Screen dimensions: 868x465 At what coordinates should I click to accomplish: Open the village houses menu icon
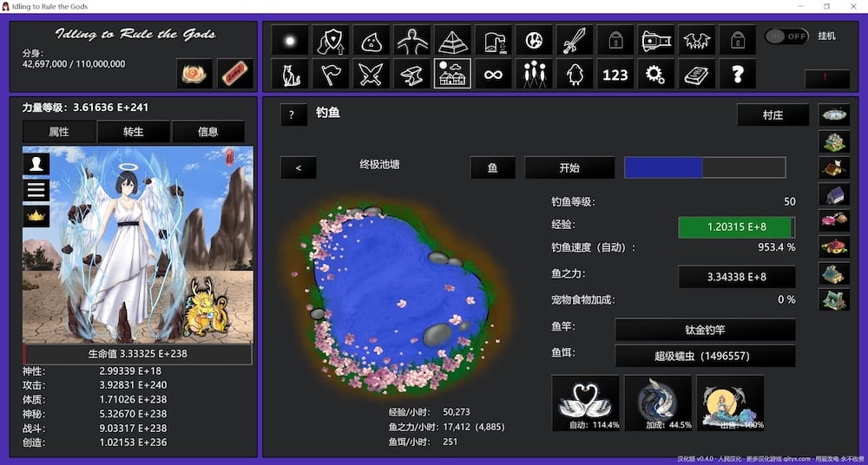coord(452,74)
